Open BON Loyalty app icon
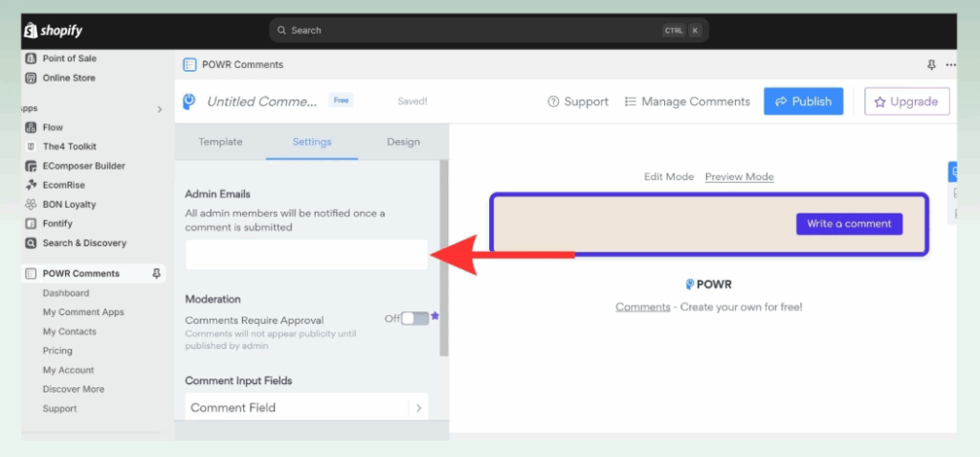 click(31, 204)
